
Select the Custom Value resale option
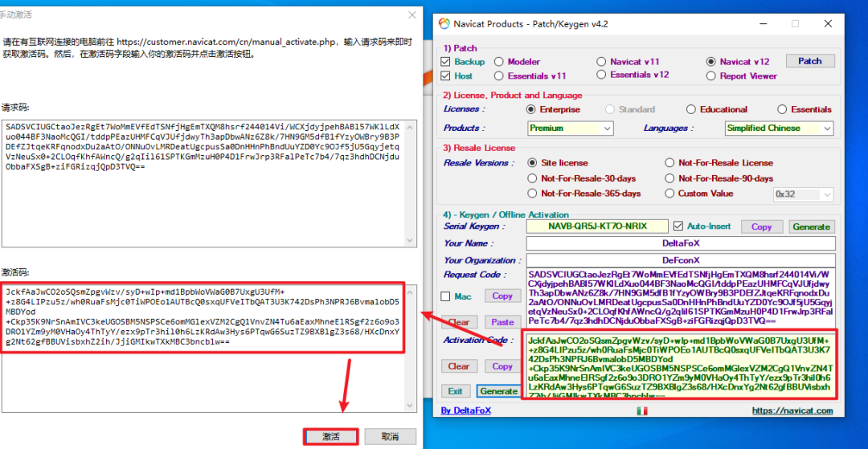pyautogui.click(x=669, y=194)
